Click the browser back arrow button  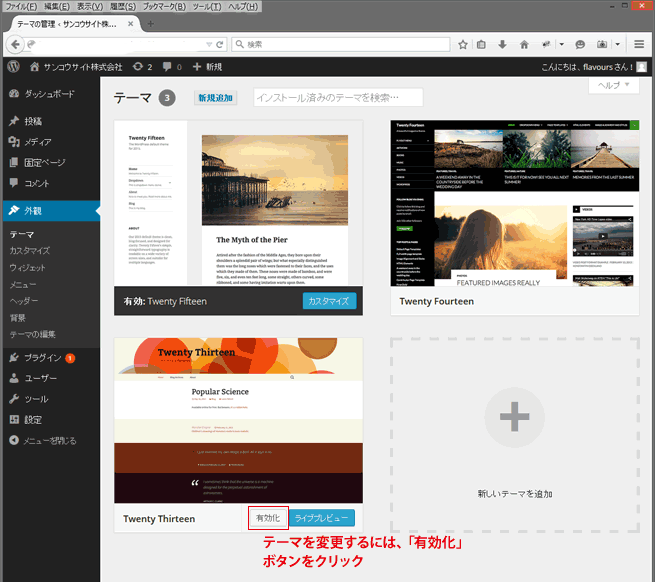[x=15, y=44]
